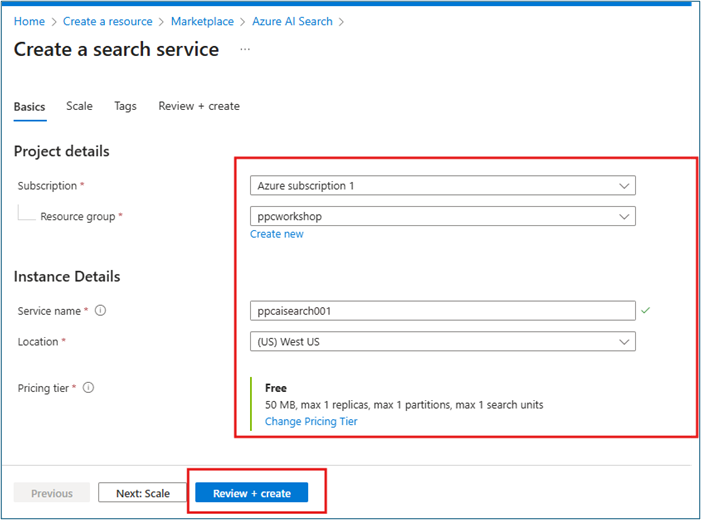Navigate to Create a resource breadcrumb

pyautogui.click(x=107, y=21)
